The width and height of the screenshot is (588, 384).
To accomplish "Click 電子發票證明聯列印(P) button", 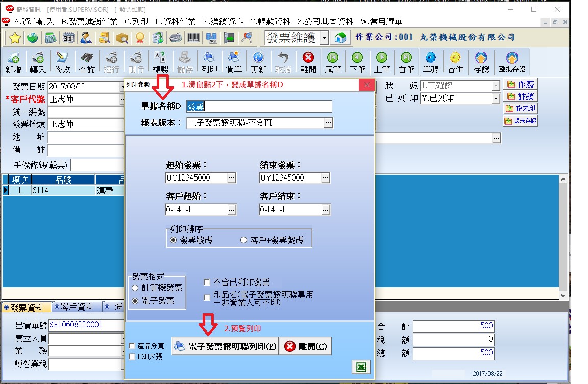I will point(225,346).
